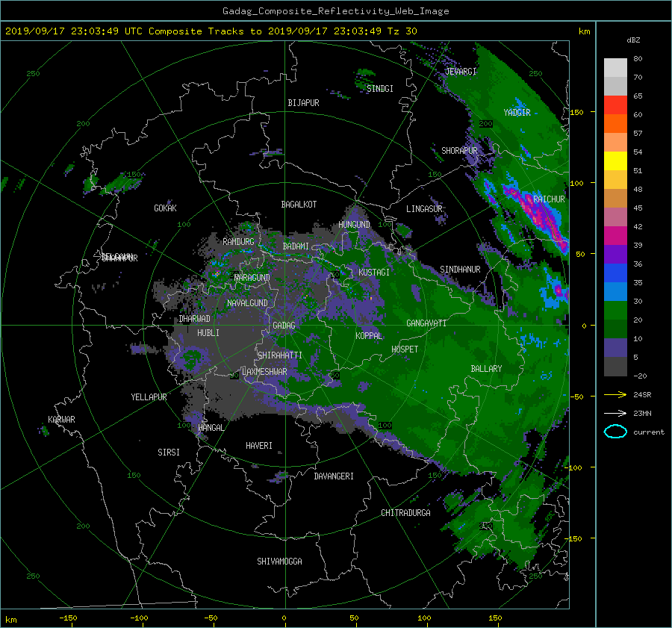Click the dBZ legend heading

(x=633, y=40)
